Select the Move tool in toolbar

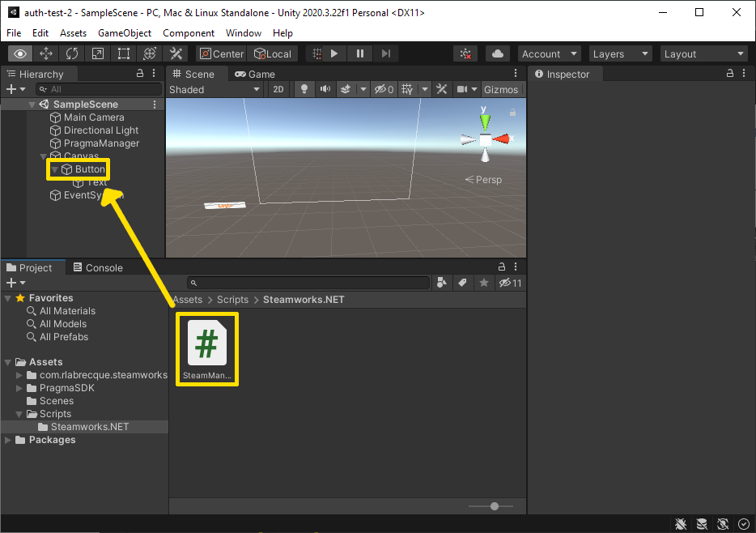46,53
